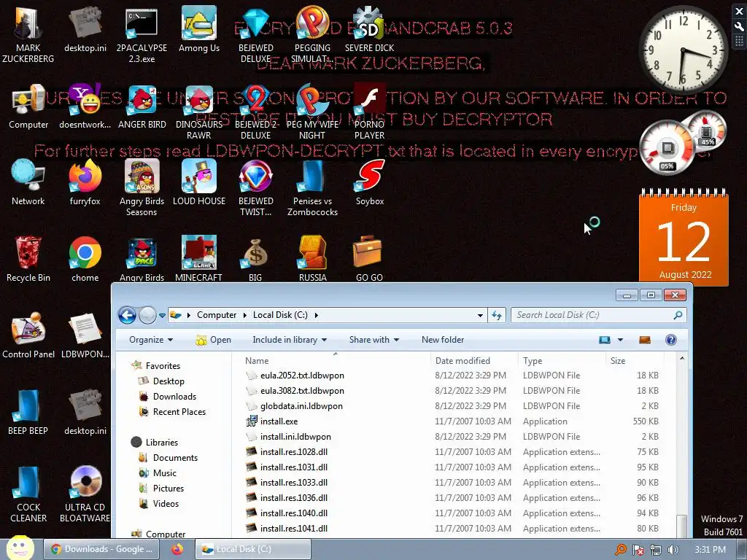Screen dimensions: 747x560
Task: Click Explorer Back navigation arrow
Action: coord(127,315)
